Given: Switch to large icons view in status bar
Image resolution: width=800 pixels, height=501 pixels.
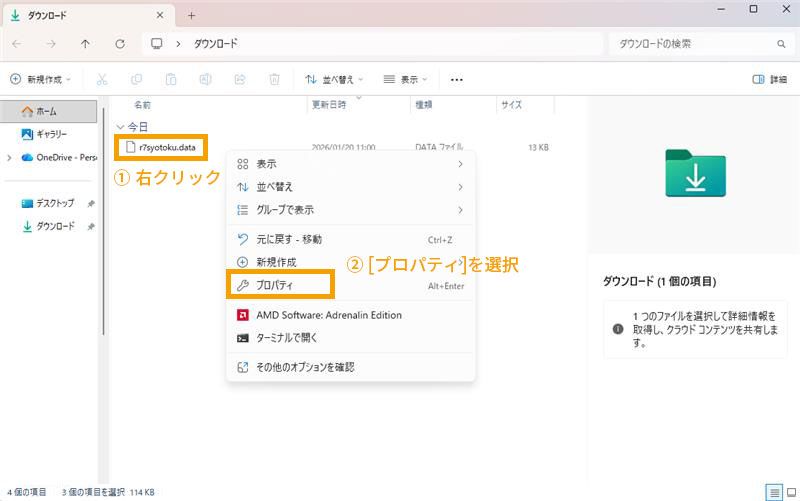Looking at the screenshot, I should click(791, 492).
